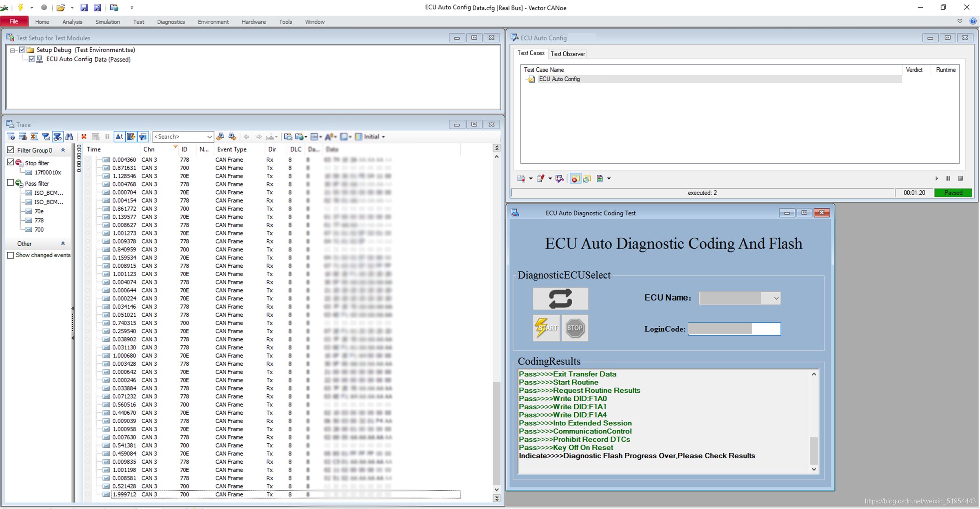Screen dimensions: 980x509
Task: Click the binoculars find icon in Trace toolbar
Action: [69, 137]
